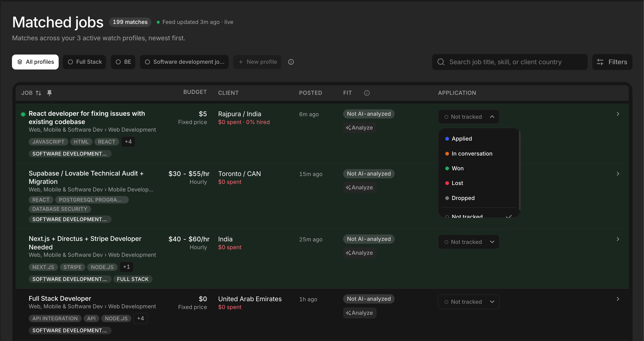Click the Toronto / CAN client cell

pos(239,174)
